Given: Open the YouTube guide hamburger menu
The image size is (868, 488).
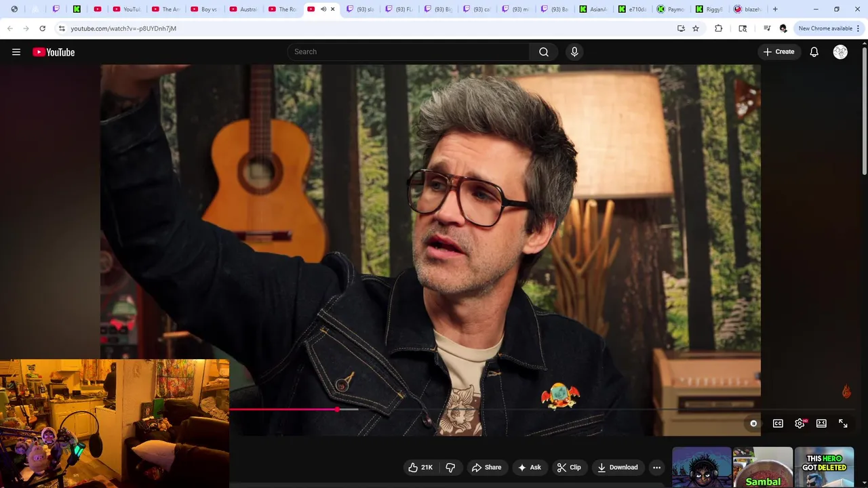Looking at the screenshot, I should tap(16, 52).
